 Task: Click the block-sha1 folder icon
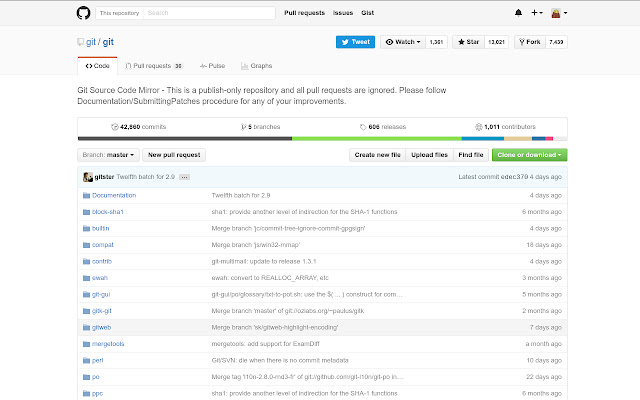86,212
